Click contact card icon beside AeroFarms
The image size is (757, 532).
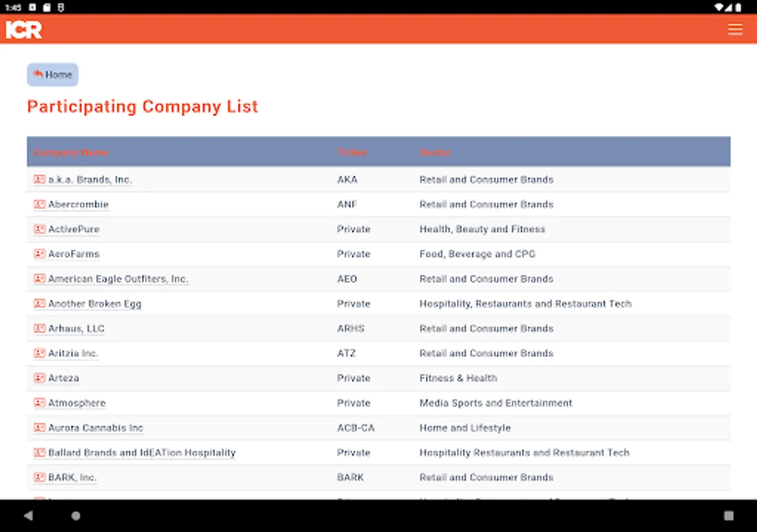[40, 254]
